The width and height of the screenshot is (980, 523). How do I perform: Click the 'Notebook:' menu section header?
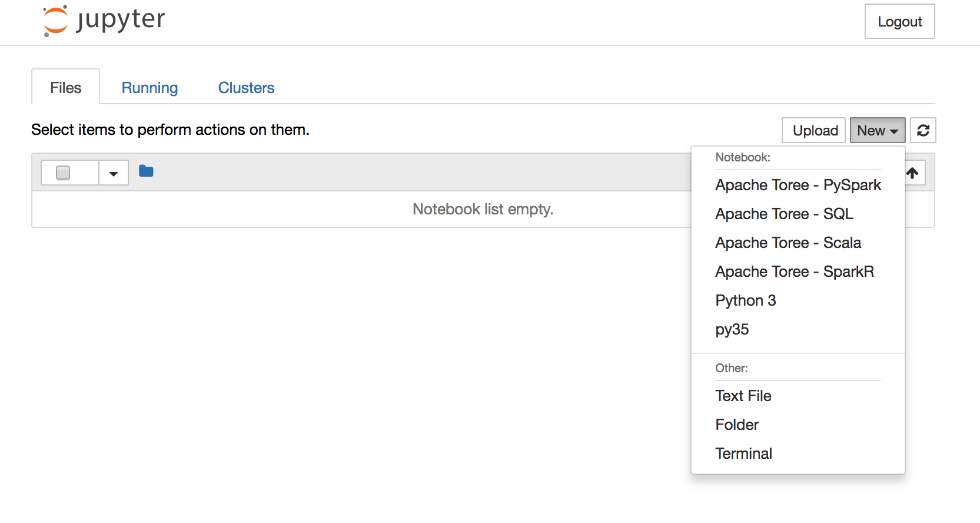coord(743,157)
